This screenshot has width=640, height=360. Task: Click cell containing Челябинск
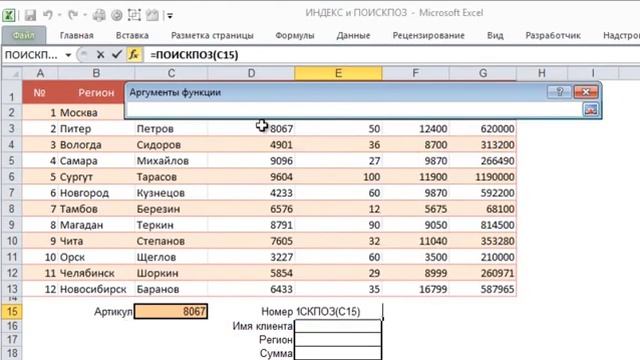tap(96, 273)
